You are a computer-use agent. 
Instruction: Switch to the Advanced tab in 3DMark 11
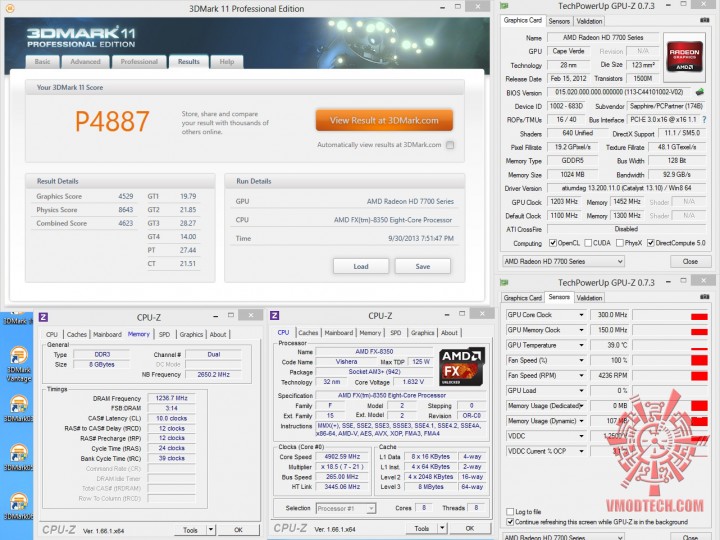tap(85, 62)
